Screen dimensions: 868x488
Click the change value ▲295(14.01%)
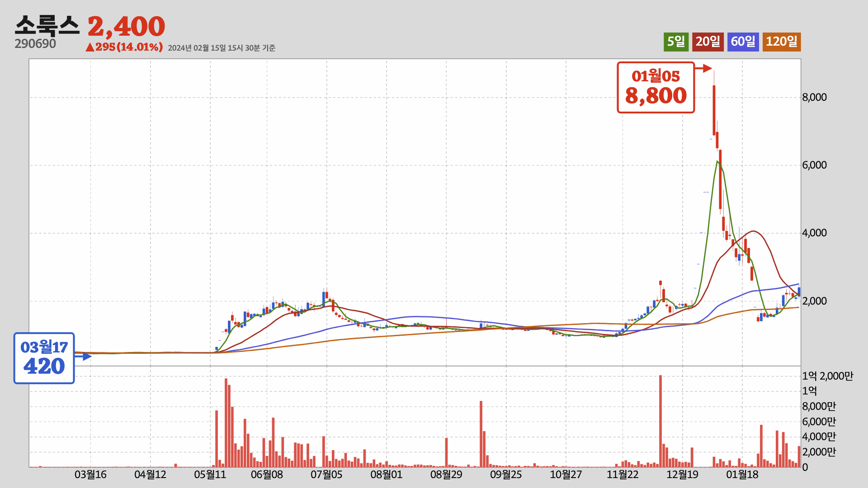[x=124, y=47]
